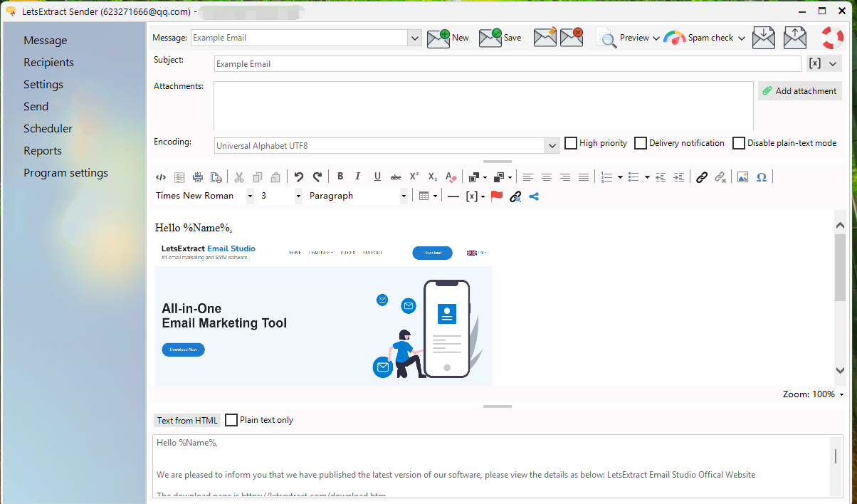Insert special character with Omega icon
The width and height of the screenshot is (857, 504).
point(762,177)
